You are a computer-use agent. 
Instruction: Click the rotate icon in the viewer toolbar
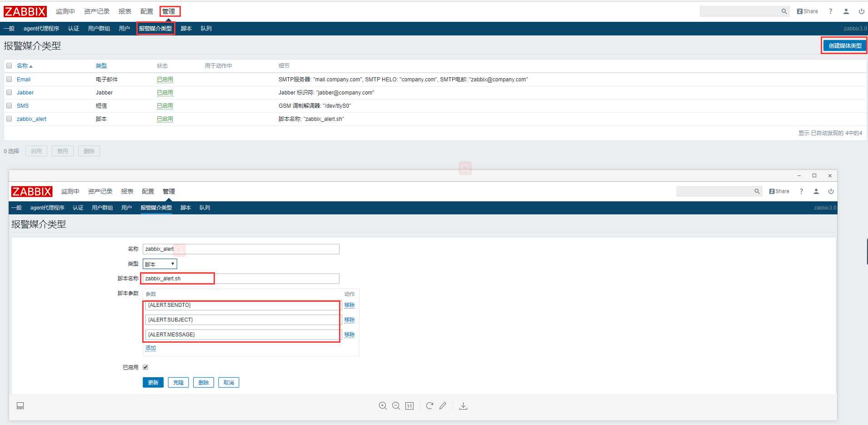tap(429, 405)
